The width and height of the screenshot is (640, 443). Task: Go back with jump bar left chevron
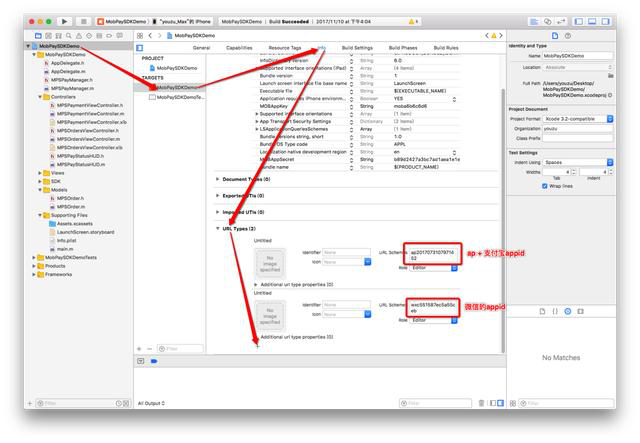coord(150,36)
